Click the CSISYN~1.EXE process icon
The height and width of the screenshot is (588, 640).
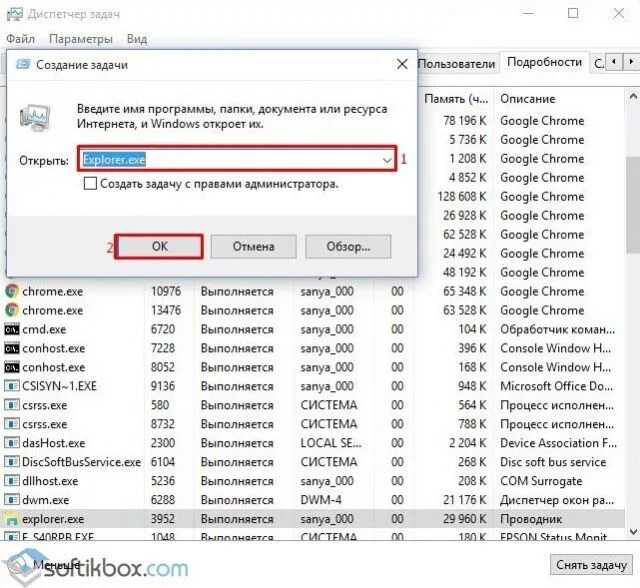point(12,386)
